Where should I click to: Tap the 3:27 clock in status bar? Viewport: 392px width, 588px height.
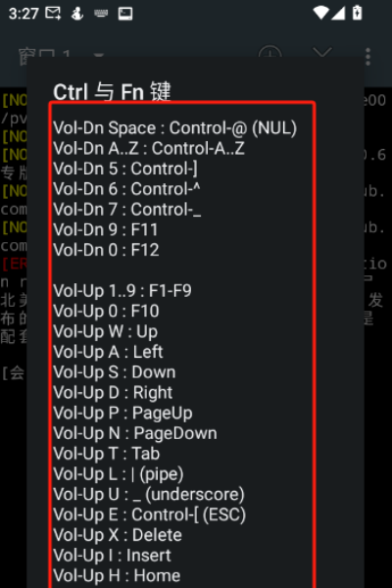coord(24,14)
